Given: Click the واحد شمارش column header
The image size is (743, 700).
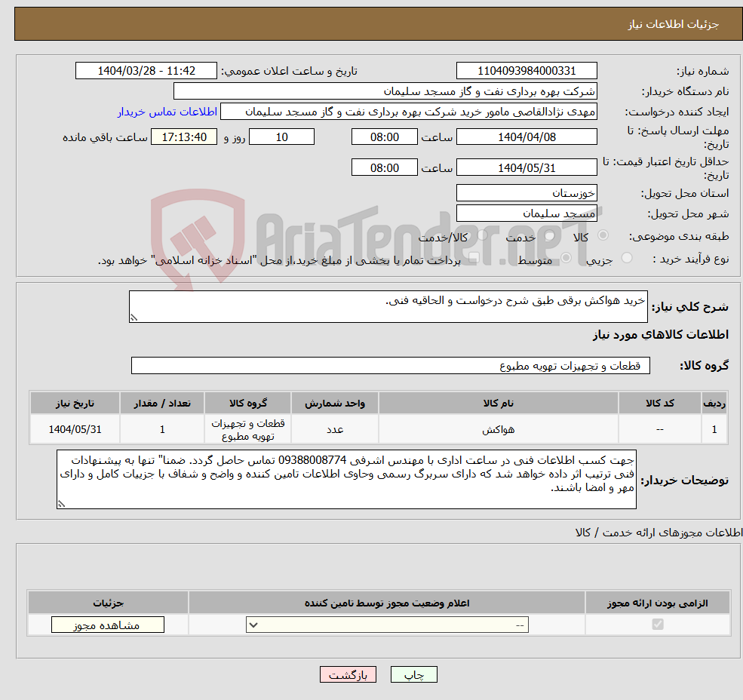Looking at the screenshot, I should (x=335, y=403).
